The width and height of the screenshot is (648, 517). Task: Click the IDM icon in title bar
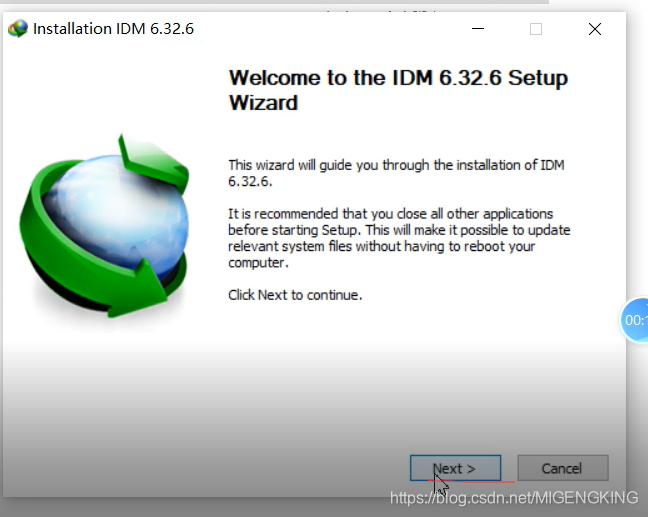pos(18,29)
